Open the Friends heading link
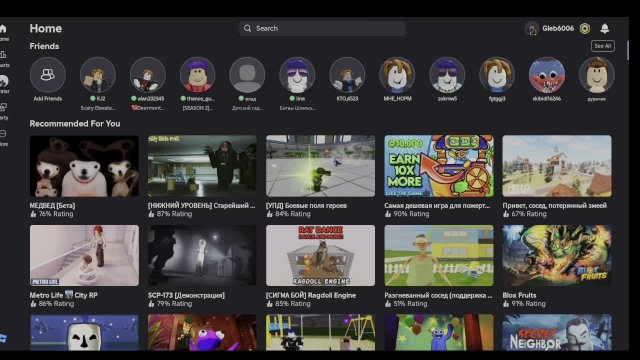This screenshot has height=360, width=640. (44, 46)
